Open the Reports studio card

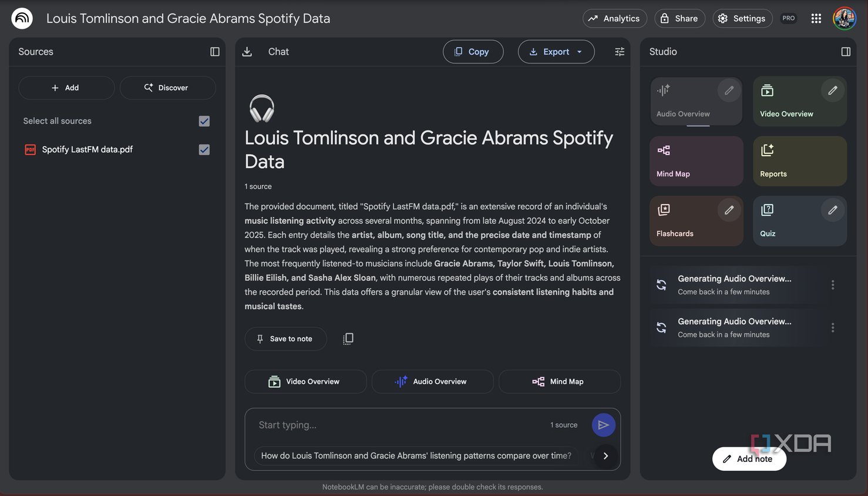[x=800, y=161]
